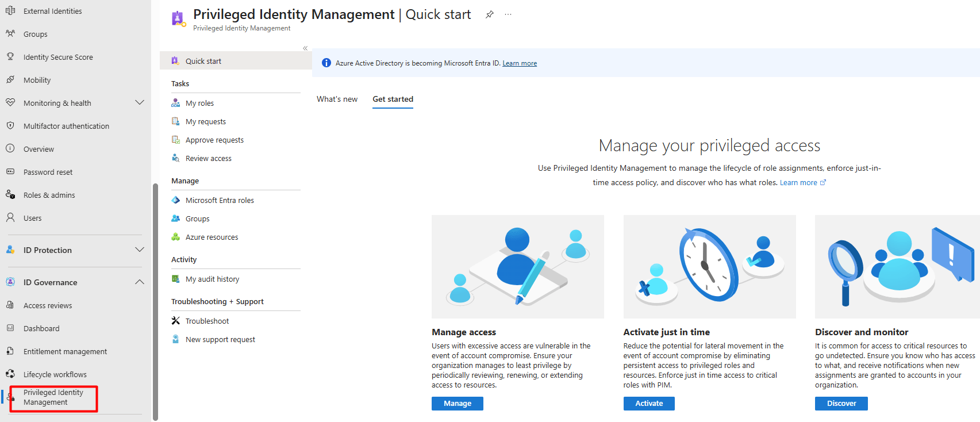Pin the Privileged Identity Management page
This screenshot has height=422, width=980.
[x=490, y=14]
